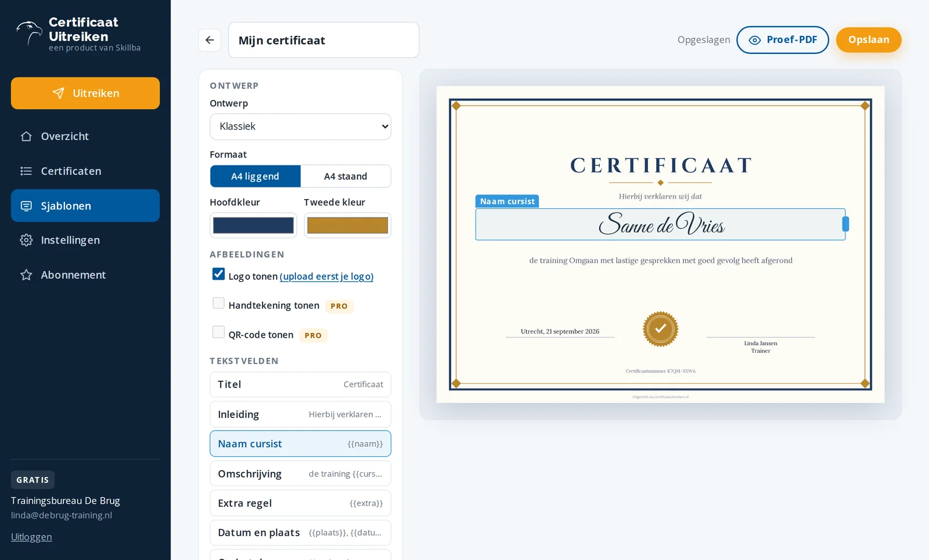The image size is (929, 560).
Task: Tick the QR-code tonen checkbox
Action: 218,332
